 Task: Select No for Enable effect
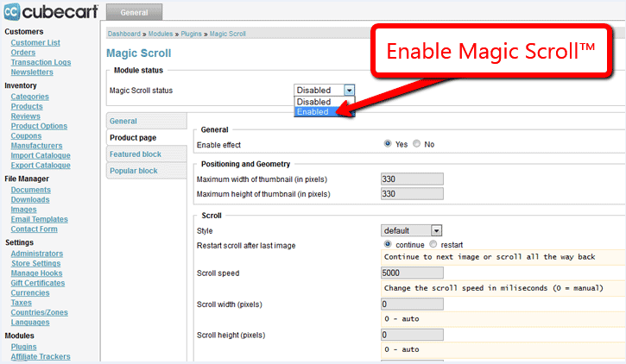tap(416, 143)
